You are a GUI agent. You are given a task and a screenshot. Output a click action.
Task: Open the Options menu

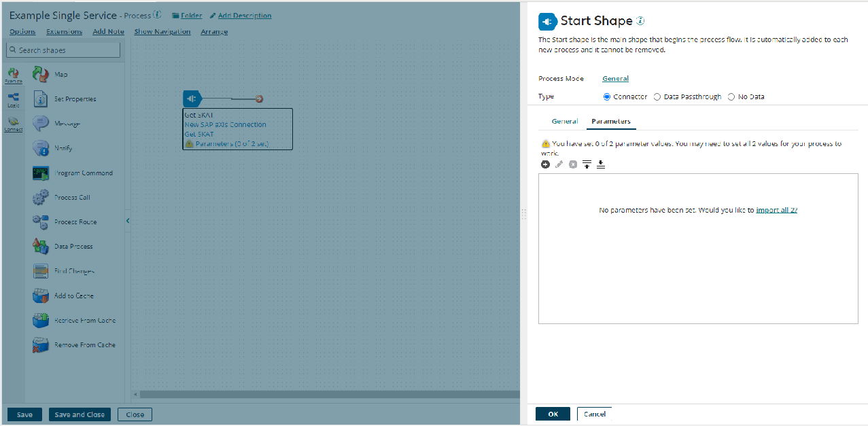point(22,32)
